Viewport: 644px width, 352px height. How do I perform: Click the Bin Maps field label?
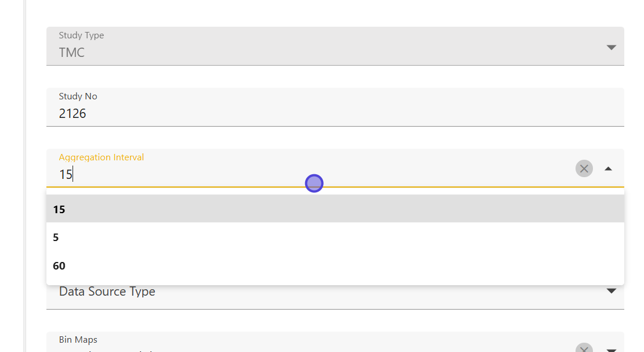(78, 340)
